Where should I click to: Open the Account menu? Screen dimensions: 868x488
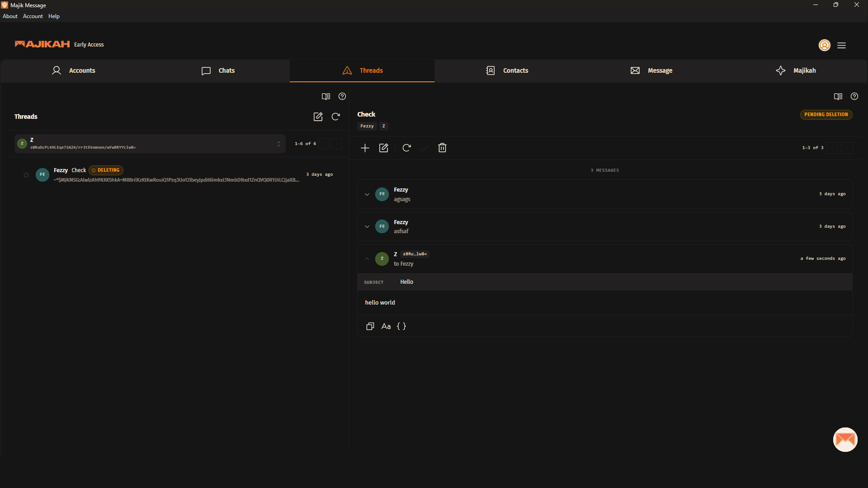tap(33, 16)
